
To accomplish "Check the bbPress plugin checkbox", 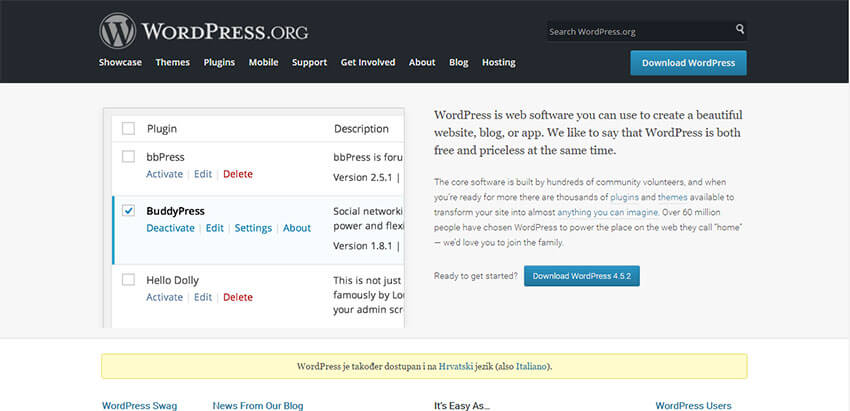I will pyautogui.click(x=128, y=157).
